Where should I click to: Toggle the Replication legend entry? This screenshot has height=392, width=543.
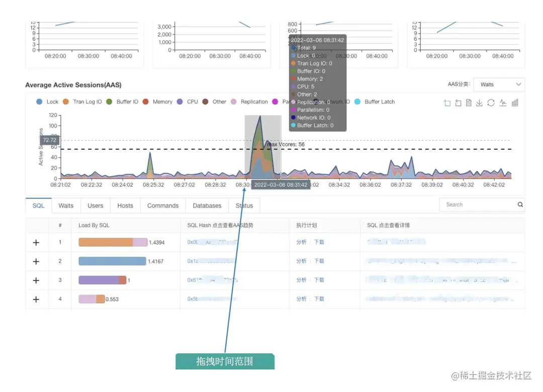(x=249, y=102)
